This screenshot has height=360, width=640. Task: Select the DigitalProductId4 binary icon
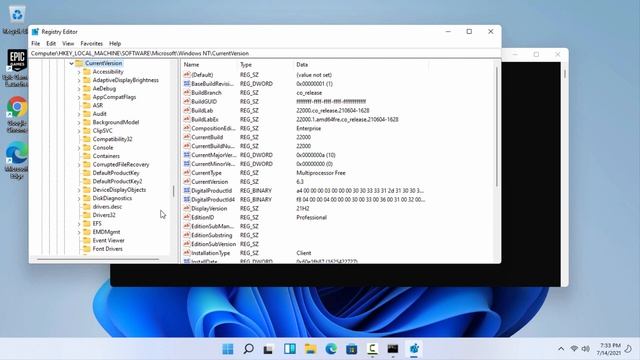click(x=187, y=200)
